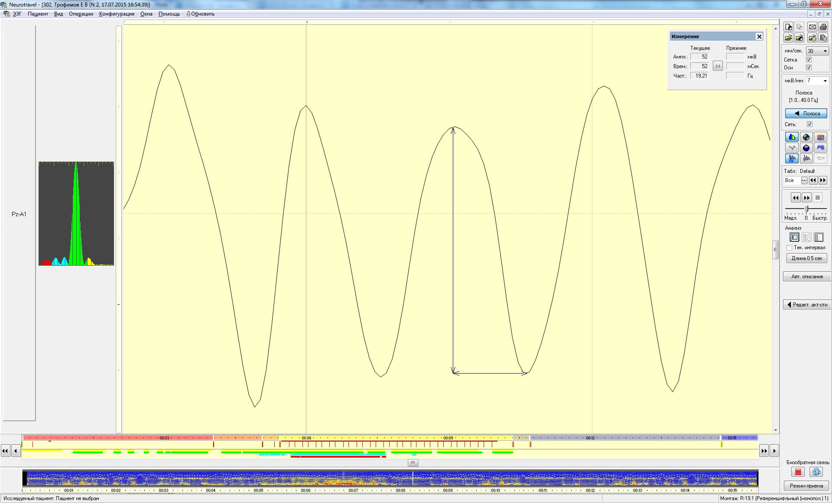Viewport: 832px width, 504px height.
Task: Click the spectrogram trends icon
Action: (820, 137)
